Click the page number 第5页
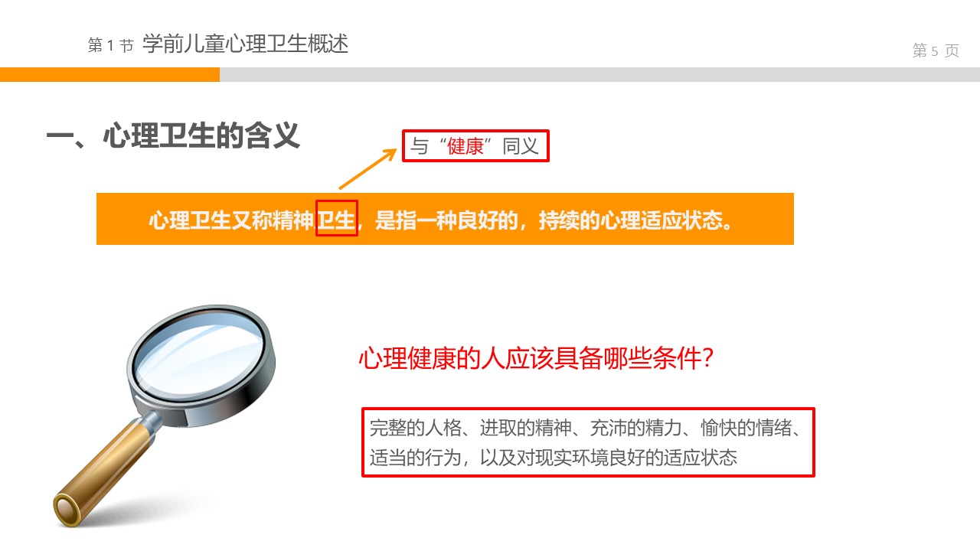Image resolution: width=980 pixels, height=551 pixels. [936, 51]
